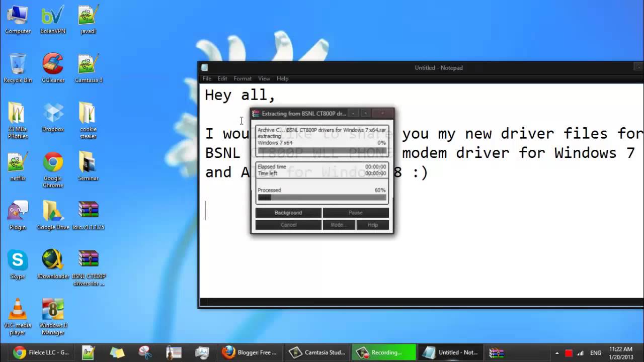The height and width of the screenshot is (362, 644).
Task: Open the cookie stealer folder
Action: coord(88,121)
